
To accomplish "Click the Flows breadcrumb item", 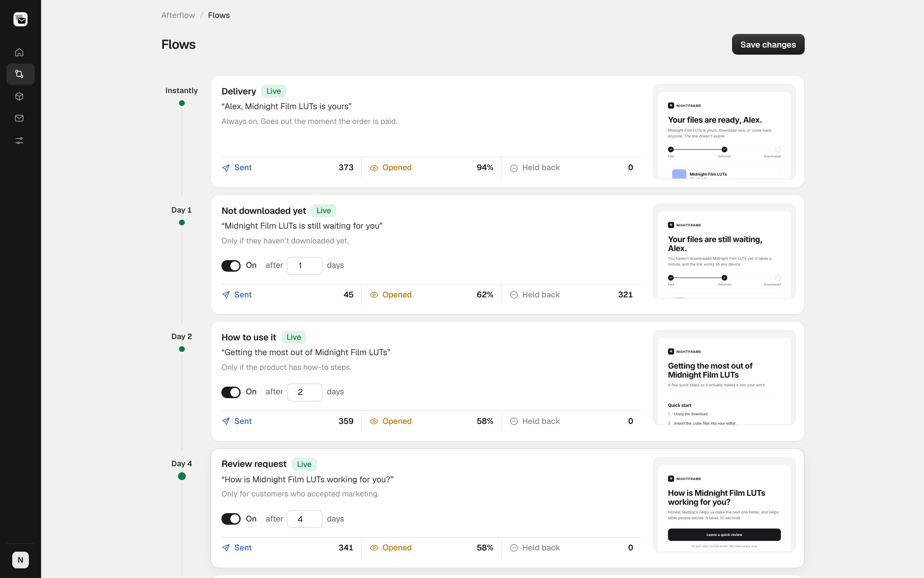I will 219,15.
